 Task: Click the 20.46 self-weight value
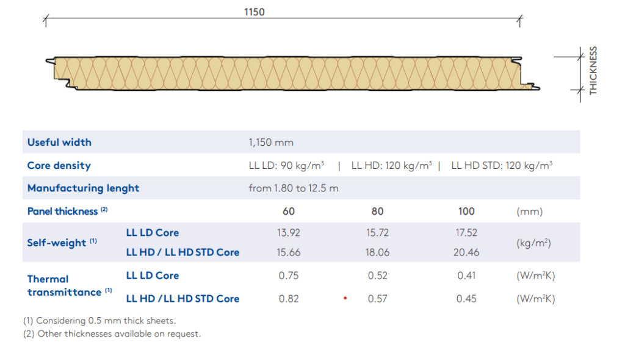[x=466, y=252]
